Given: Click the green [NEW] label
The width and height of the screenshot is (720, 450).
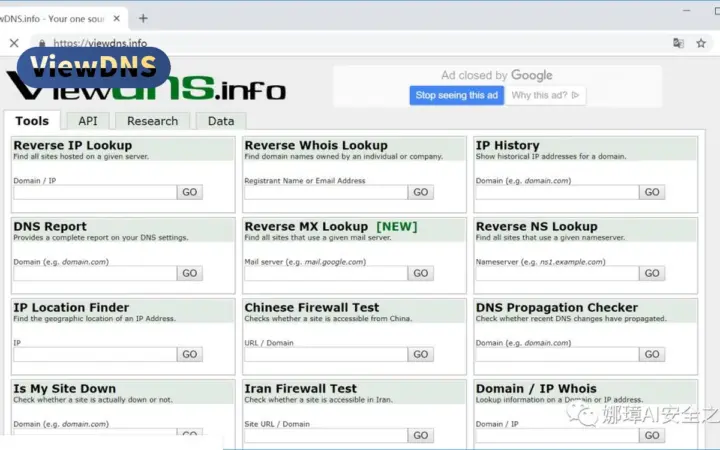Looking at the screenshot, I should click(x=397, y=226).
